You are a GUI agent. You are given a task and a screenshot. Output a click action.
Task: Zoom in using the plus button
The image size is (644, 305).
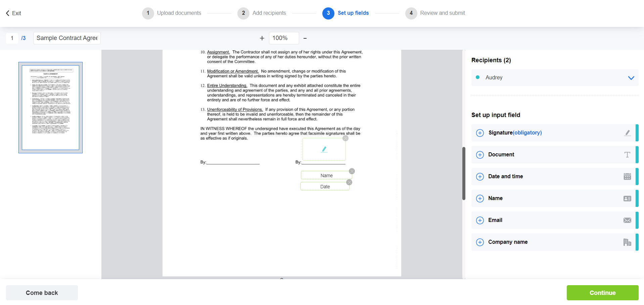(262, 38)
